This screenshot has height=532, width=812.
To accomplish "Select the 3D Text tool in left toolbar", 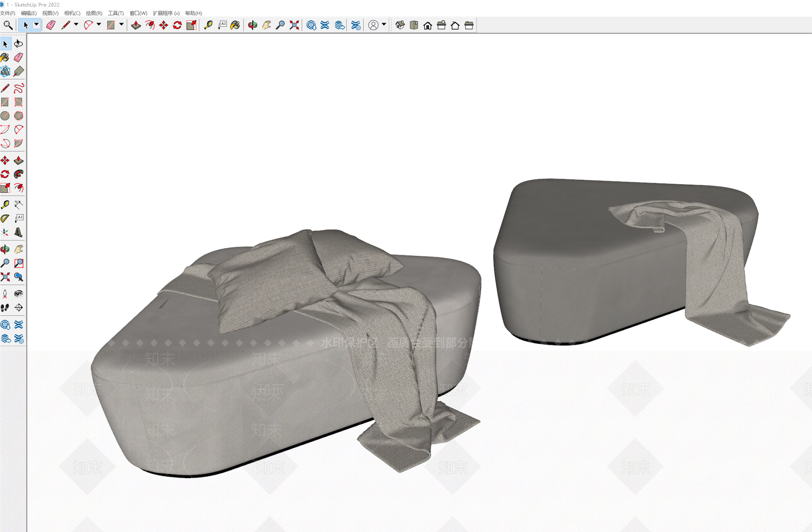I will pos(19,232).
